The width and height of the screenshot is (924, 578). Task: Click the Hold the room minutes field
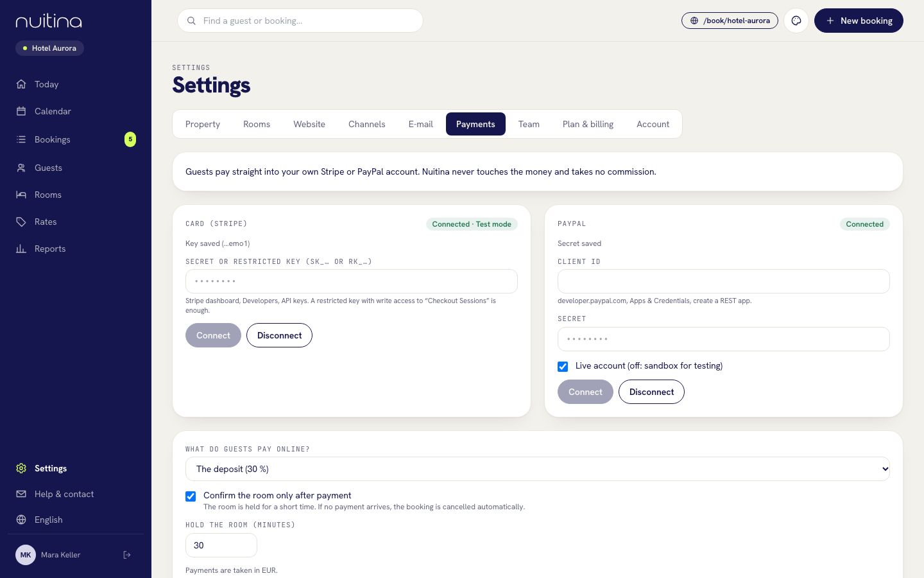221,545
